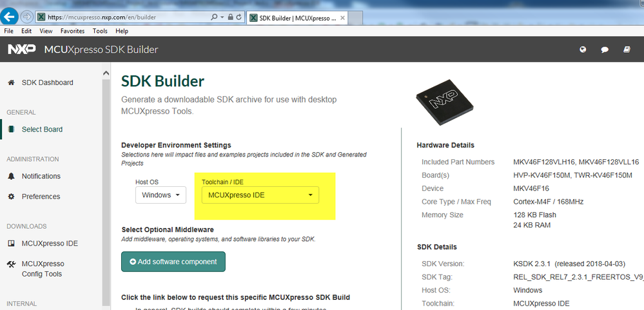The width and height of the screenshot is (644, 310).
Task: Click the lock security icon in address bar
Action: point(230,17)
